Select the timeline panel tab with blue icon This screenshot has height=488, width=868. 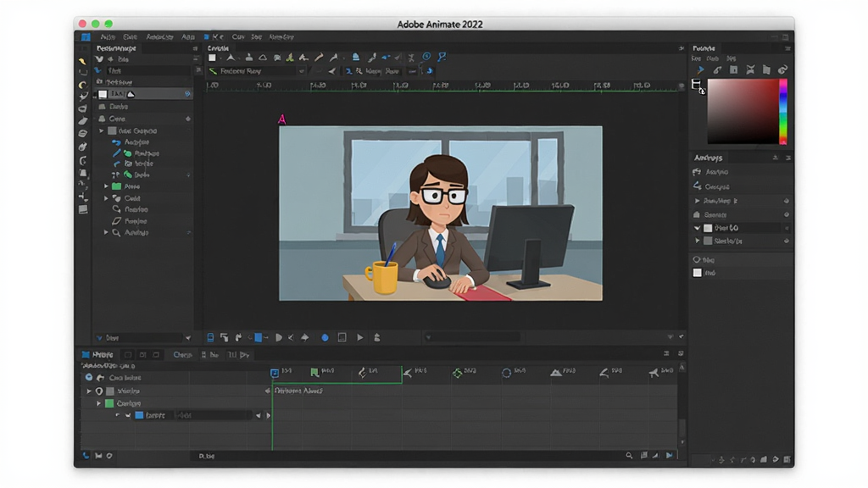coord(98,355)
